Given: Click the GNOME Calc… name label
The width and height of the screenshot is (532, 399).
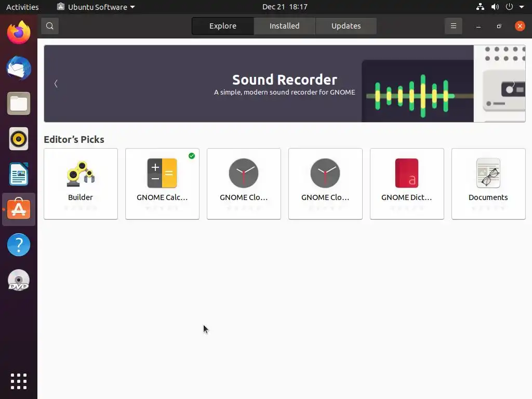Looking at the screenshot, I should (162, 197).
